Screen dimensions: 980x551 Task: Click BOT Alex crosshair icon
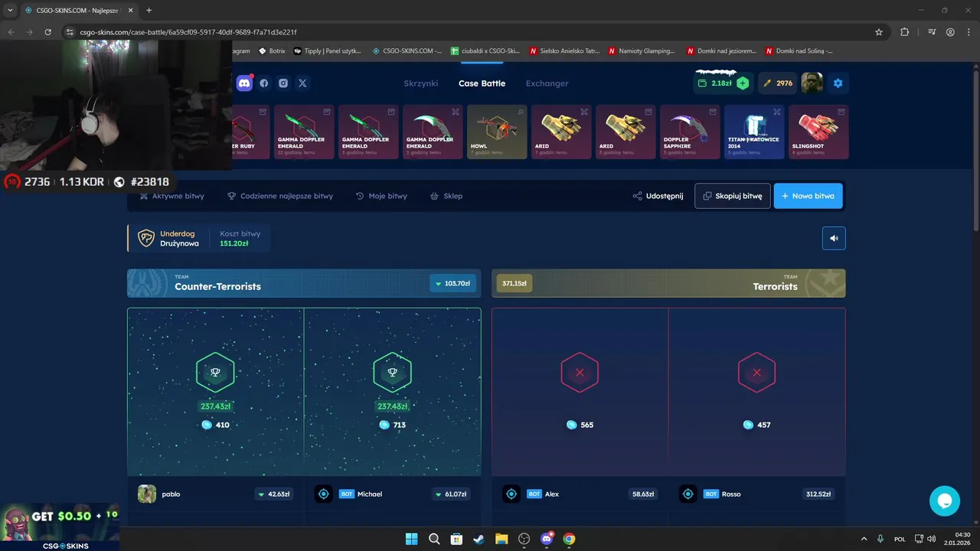(511, 494)
